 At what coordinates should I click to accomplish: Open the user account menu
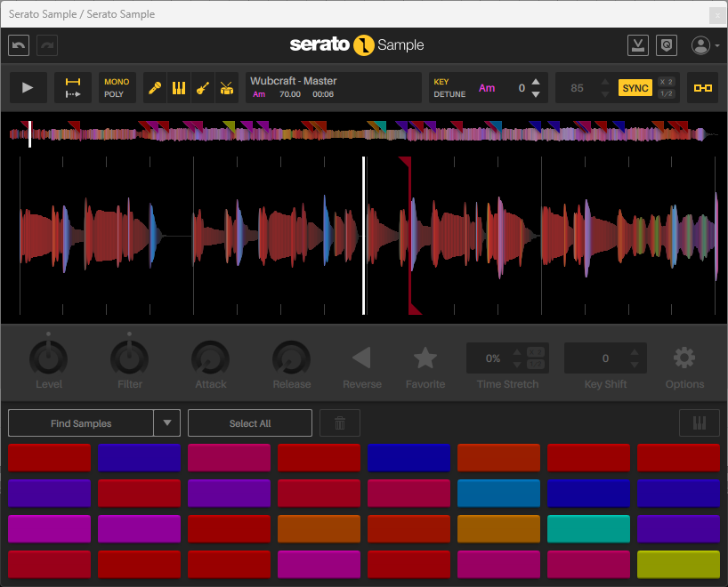pyautogui.click(x=705, y=45)
